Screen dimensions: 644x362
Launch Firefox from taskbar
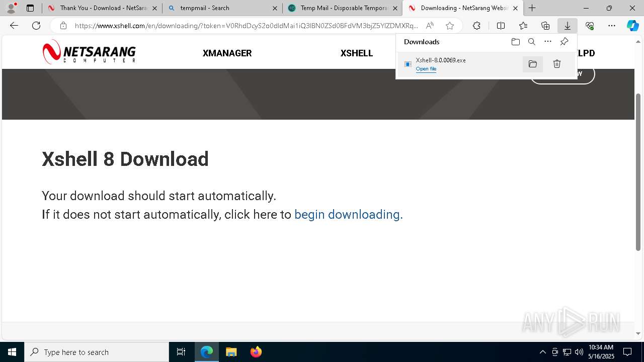coord(256,352)
